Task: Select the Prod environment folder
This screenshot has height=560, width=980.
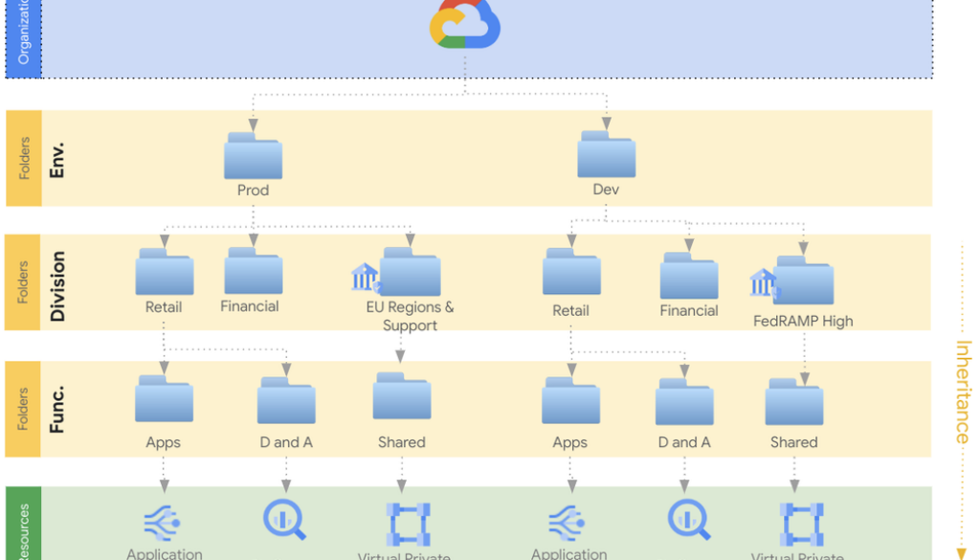Action: click(x=253, y=157)
